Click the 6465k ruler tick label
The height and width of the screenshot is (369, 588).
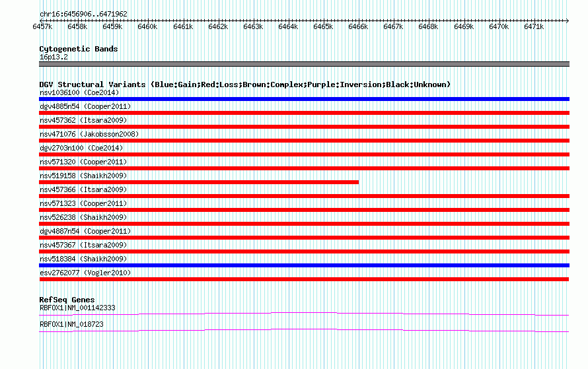(x=323, y=26)
